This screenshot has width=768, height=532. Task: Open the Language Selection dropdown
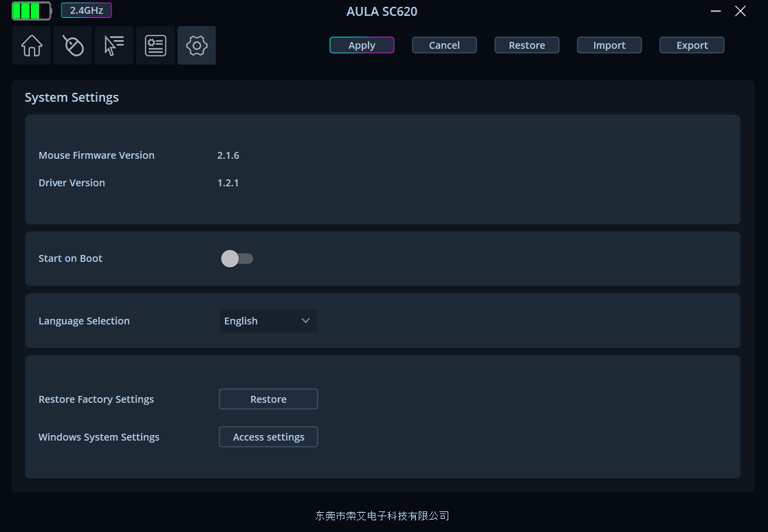click(x=268, y=321)
